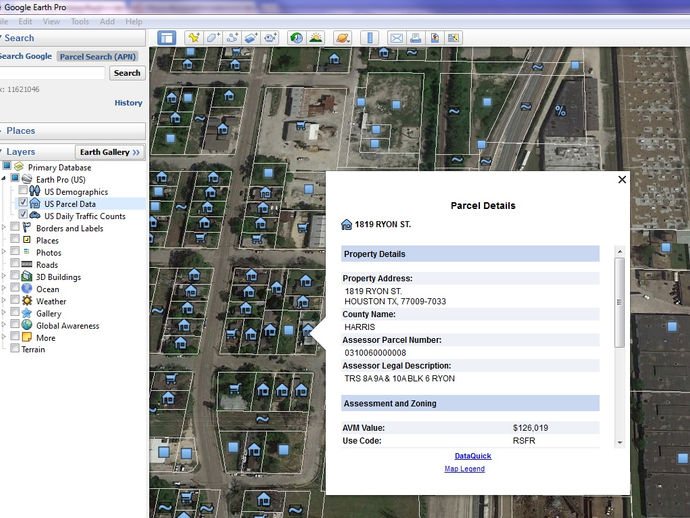Image resolution: width=690 pixels, height=518 pixels.
Task: Expand the 3D Buildings layer node
Action: (x=4, y=276)
